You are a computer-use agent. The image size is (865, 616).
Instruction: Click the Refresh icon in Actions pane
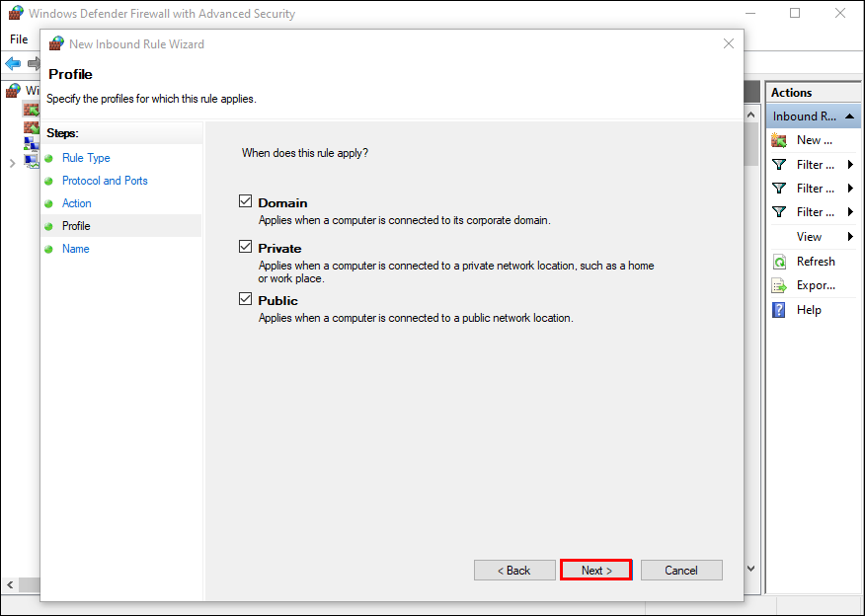[779, 262]
